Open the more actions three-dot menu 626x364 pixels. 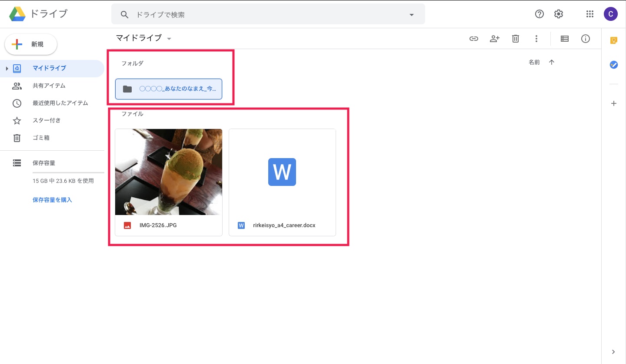[x=536, y=39]
